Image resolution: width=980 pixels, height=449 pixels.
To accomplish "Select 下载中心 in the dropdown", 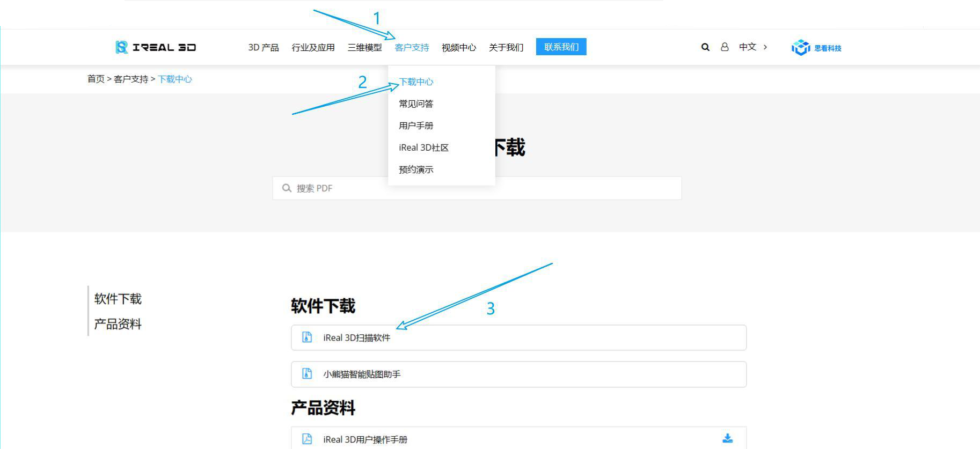I will 416,82.
